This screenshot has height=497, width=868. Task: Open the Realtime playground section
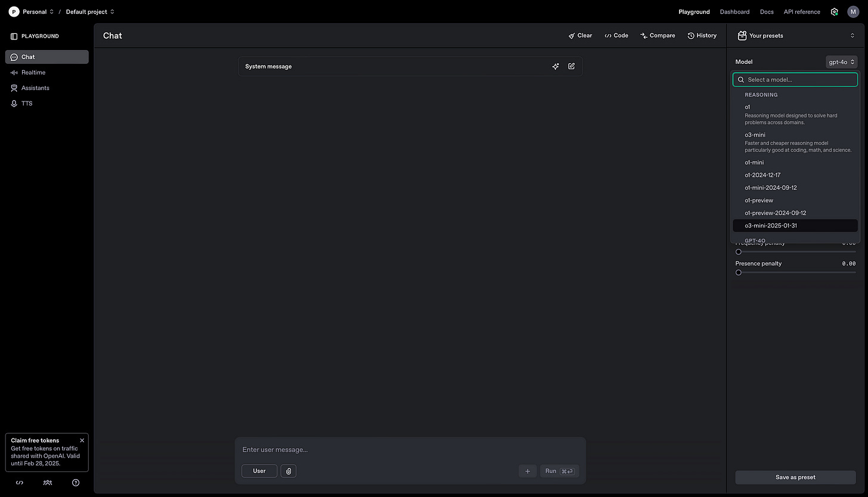click(46, 72)
